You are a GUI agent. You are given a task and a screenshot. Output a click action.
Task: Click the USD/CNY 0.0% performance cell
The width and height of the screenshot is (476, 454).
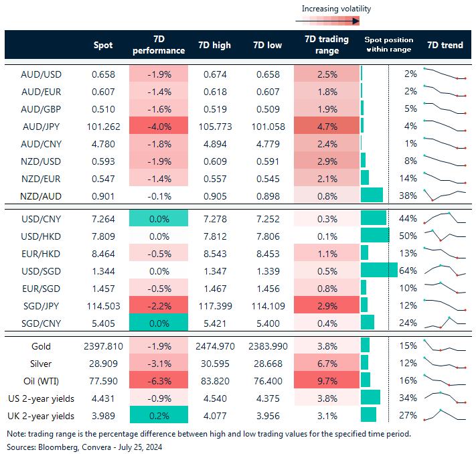click(x=159, y=218)
